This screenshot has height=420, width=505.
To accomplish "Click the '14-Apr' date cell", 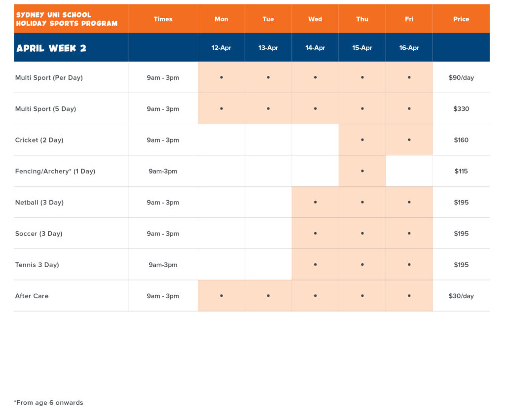I will coord(315,48).
